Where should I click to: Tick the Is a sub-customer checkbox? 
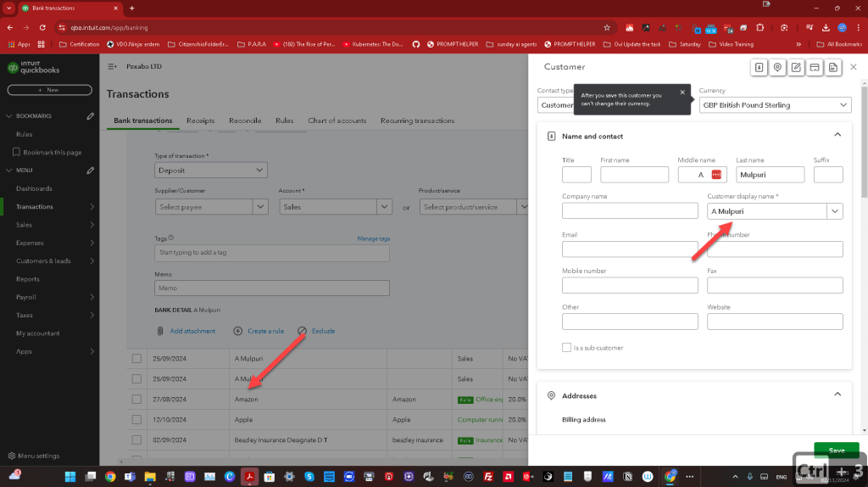566,347
